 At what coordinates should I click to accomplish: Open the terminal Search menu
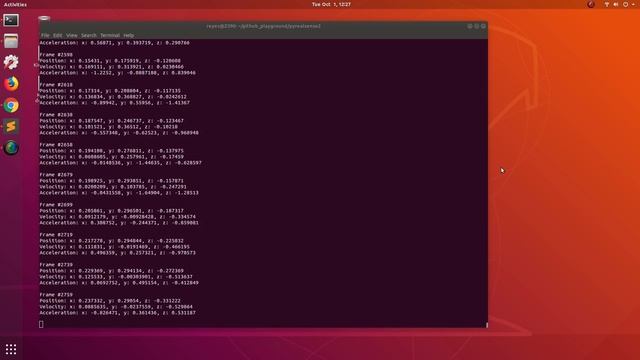pos(89,36)
